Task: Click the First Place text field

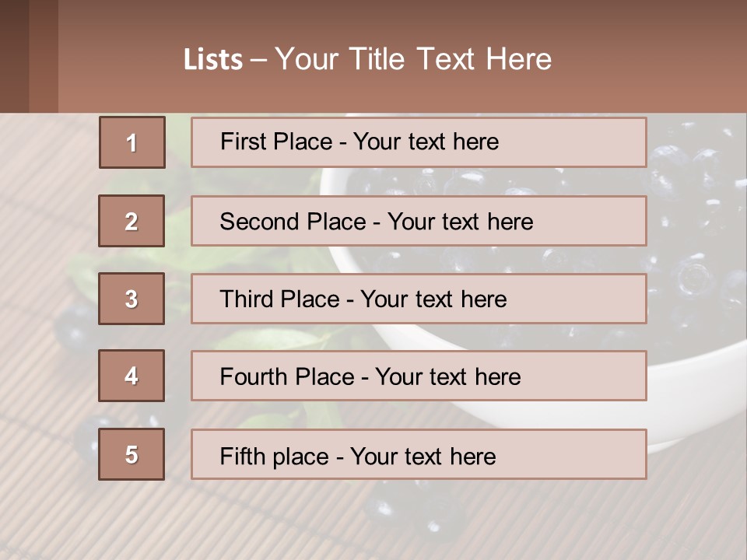Action: click(x=419, y=142)
